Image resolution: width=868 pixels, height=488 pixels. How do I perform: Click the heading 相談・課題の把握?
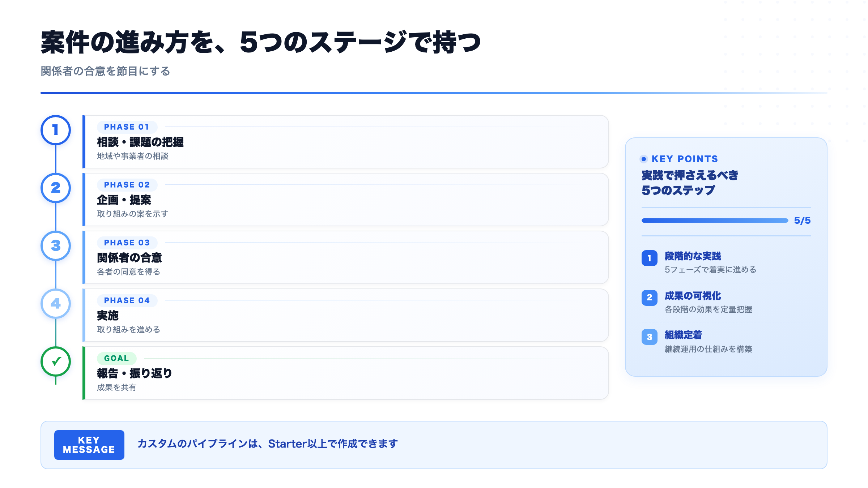(x=140, y=142)
